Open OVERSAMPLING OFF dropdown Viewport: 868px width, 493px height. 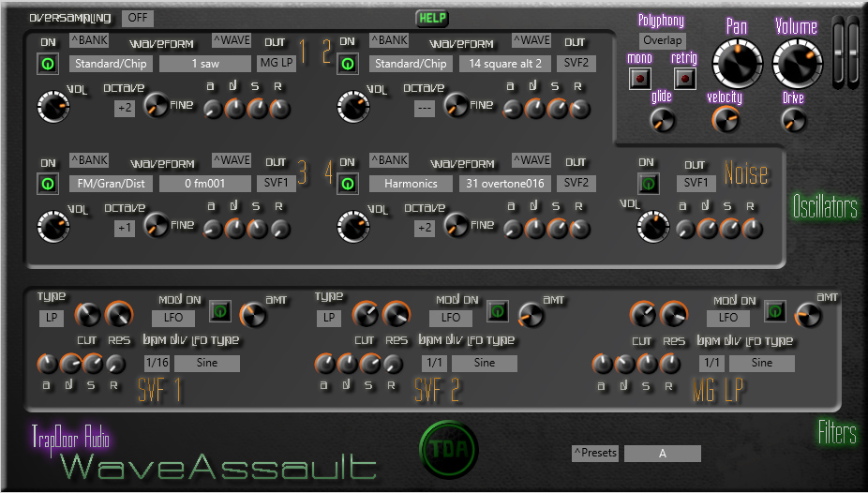coord(138,18)
